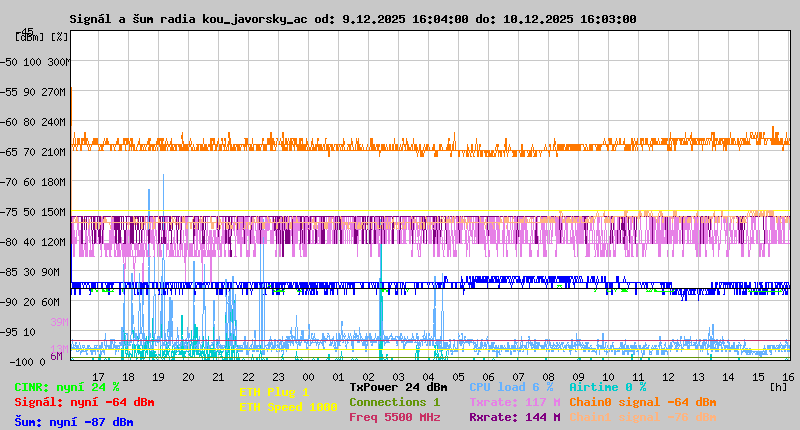Click the graph title with kou_javorsky_ac

pos(352,19)
